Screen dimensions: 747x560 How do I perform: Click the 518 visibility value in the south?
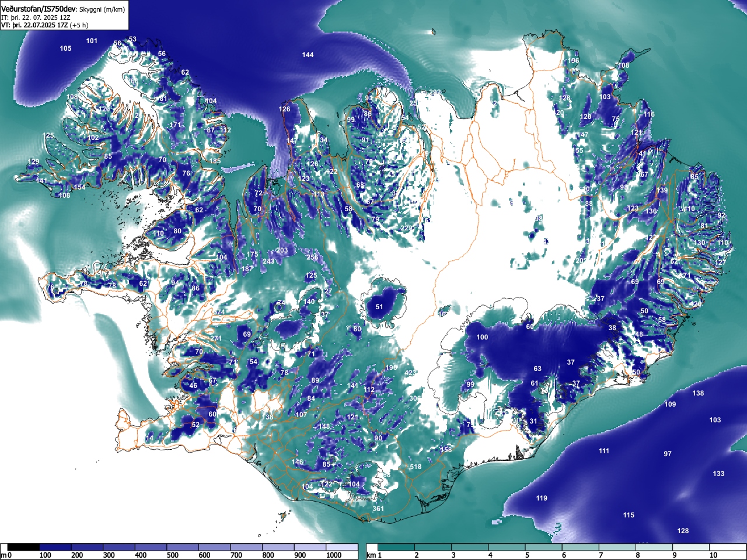point(416,467)
